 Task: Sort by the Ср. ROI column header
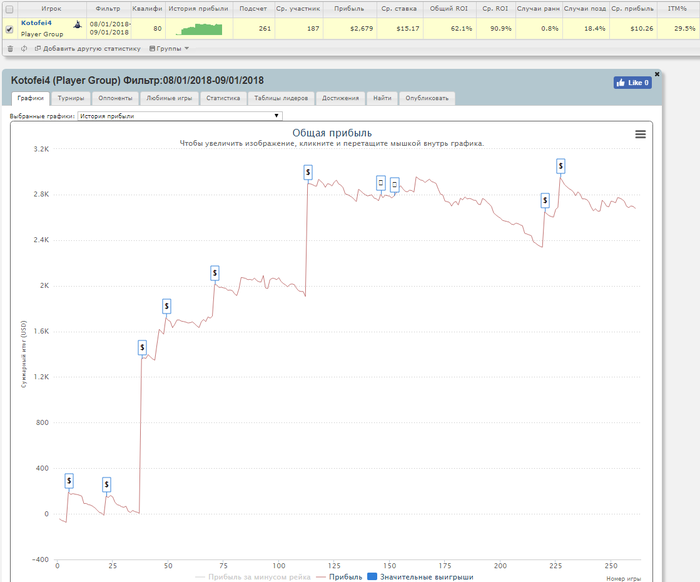495,8
